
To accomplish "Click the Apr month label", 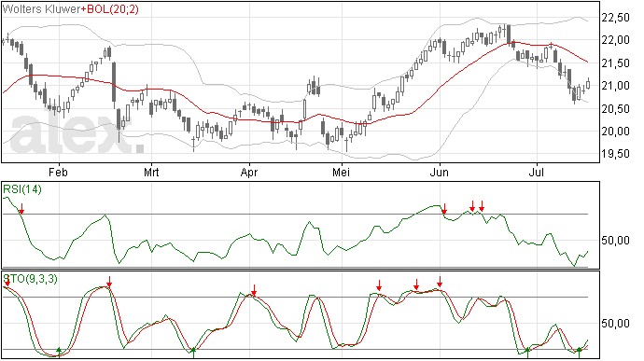I will [249, 173].
